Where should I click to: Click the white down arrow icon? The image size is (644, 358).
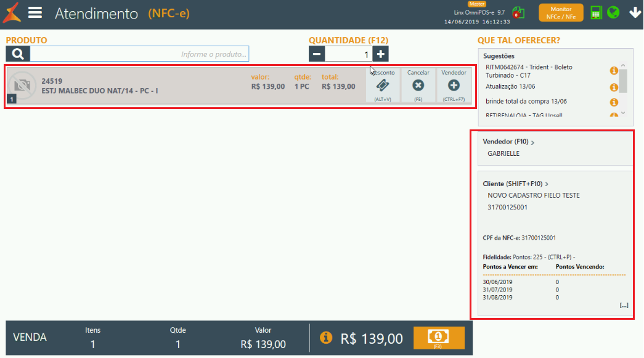[635, 13]
